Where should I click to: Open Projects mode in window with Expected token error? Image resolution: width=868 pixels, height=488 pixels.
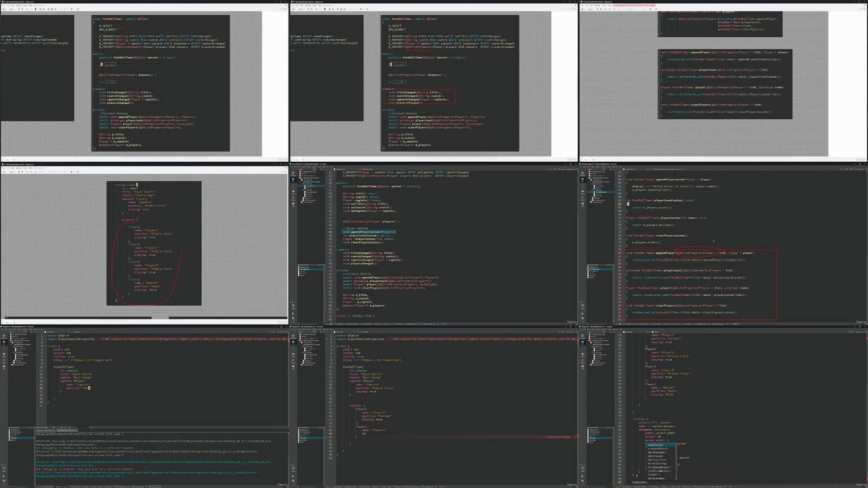coord(293,360)
